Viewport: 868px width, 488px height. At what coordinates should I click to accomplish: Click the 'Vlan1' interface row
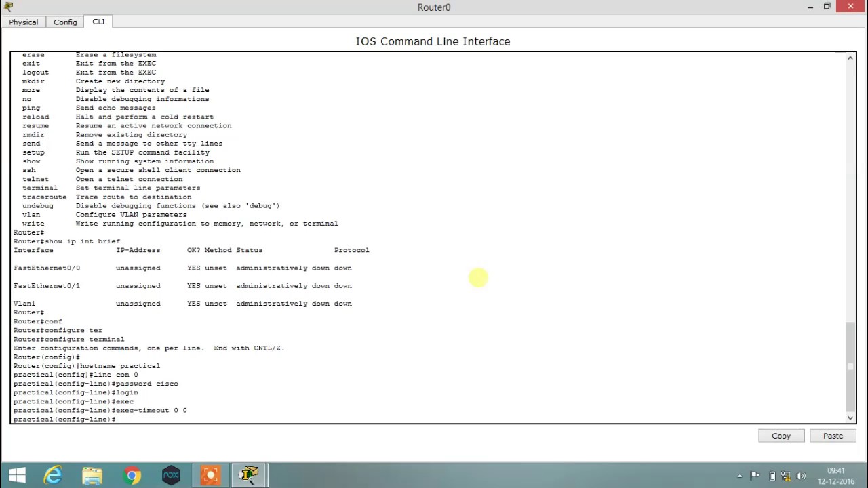coord(182,304)
